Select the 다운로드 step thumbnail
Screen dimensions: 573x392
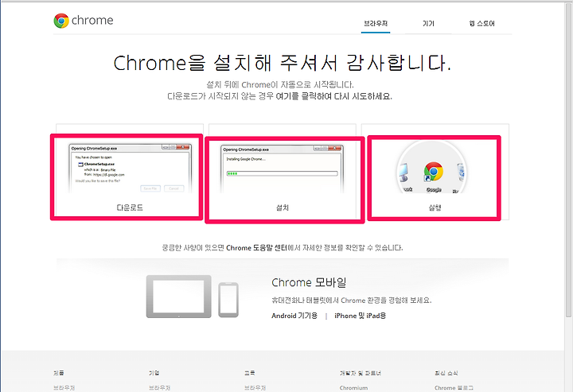[x=130, y=169]
